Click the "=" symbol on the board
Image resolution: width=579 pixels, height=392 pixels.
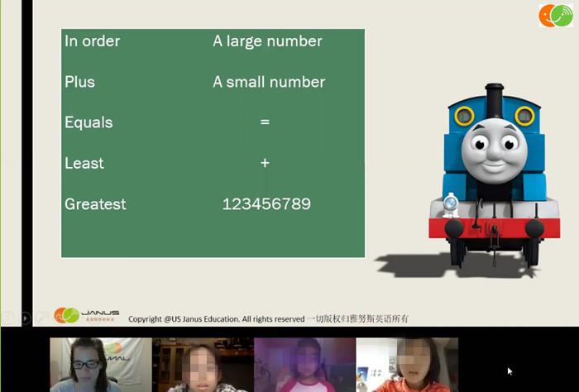tap(265, 122)
